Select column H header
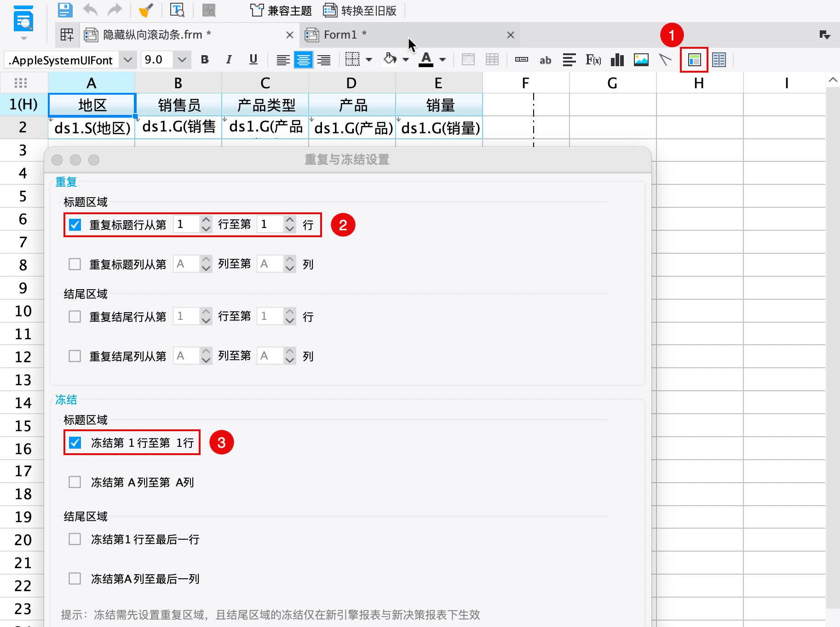840x627 pixels. [x=700, y=83]
